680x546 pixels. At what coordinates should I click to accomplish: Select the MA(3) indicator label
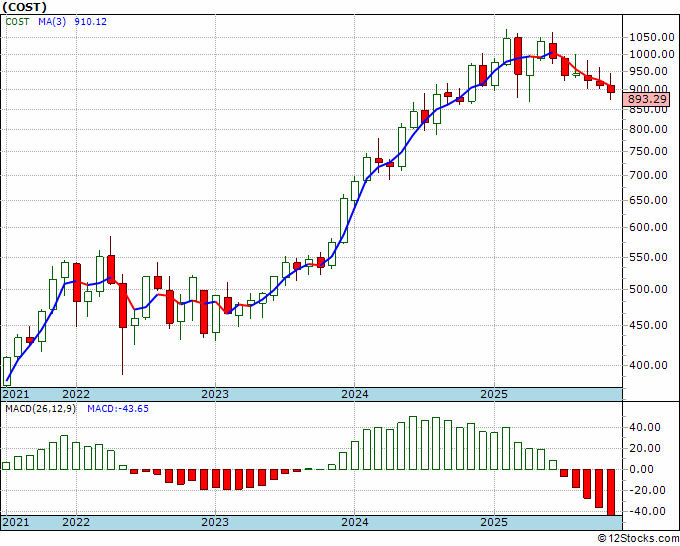tap(52, 22)
